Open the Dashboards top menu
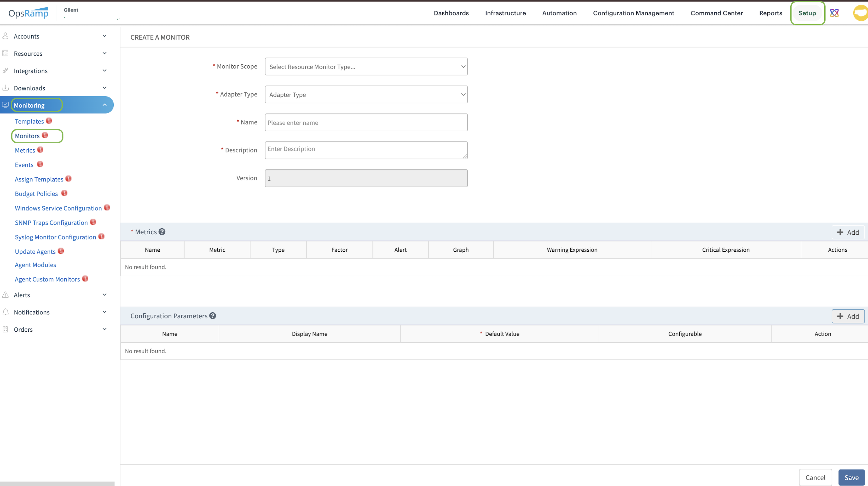This screenshot has width=868, height=486. [451, 13]
